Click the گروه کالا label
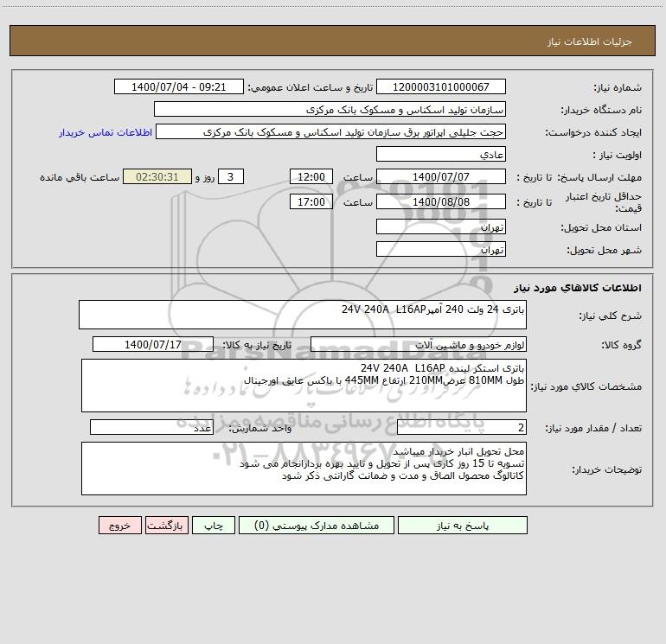The height and width of the screenshot is (644, 666). pyautogui.click(x=621, y=345)
